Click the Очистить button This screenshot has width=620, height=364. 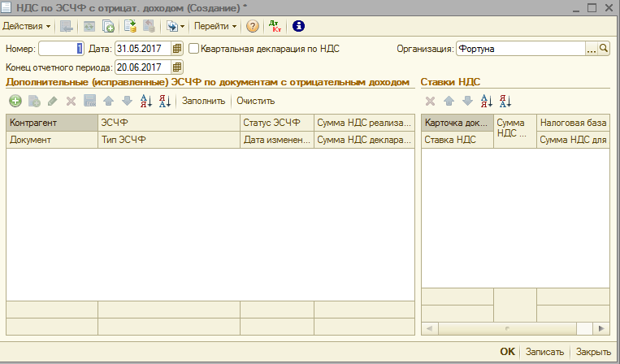(x=255, y=101)
